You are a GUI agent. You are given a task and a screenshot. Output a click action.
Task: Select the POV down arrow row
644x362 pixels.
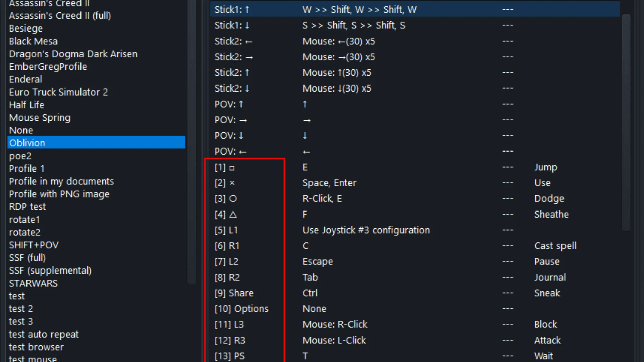coord(229,136)
